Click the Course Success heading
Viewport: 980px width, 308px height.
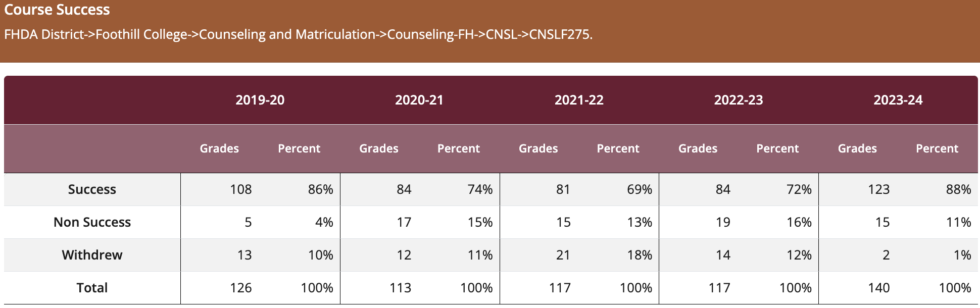click(x=57, y=10)
